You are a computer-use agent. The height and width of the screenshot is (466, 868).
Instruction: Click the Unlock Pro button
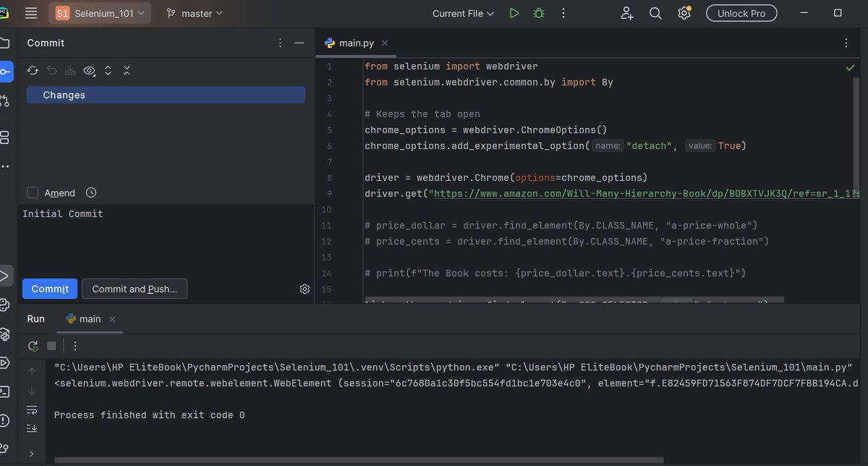(x=741, y=13)
